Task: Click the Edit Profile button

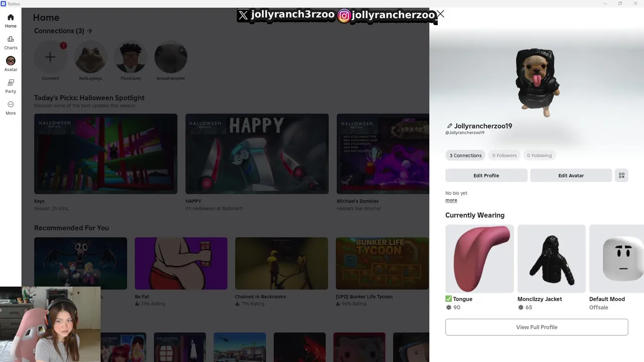Action: point(486,175)
